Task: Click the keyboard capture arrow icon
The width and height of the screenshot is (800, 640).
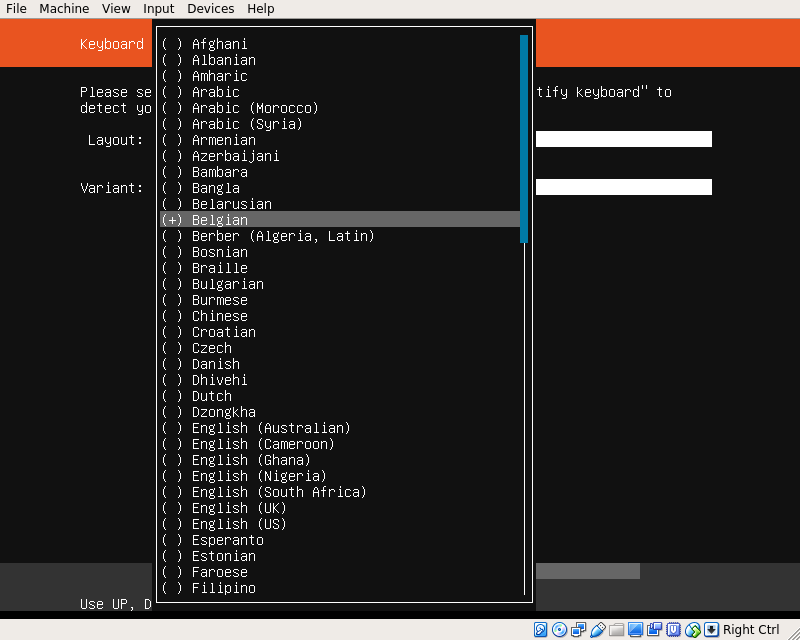Action: click(x=711, y=630)
